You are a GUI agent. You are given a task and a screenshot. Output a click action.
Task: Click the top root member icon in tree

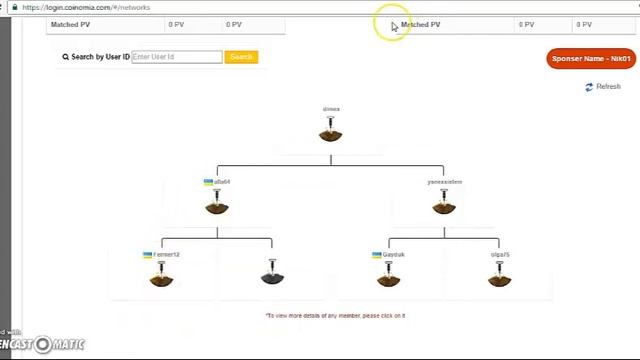coord(331,129)
